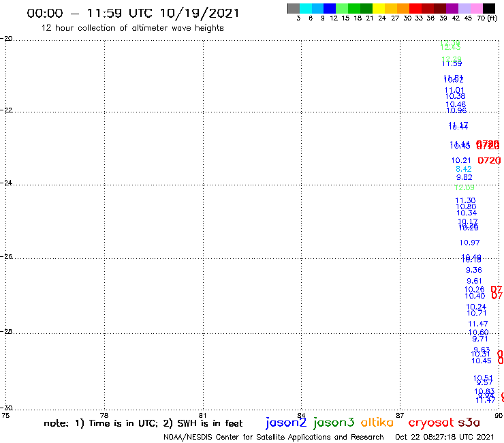Click the note 'Time is in UTC; SWH is in feet'
Image resolution: width=504 pixels, height=443 pixels.
[143, 423]
